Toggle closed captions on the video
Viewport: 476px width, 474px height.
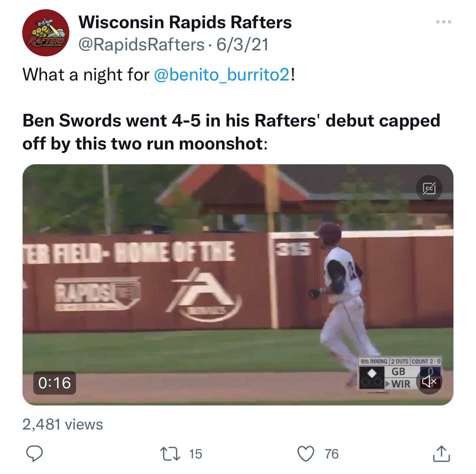click(429, 188)
